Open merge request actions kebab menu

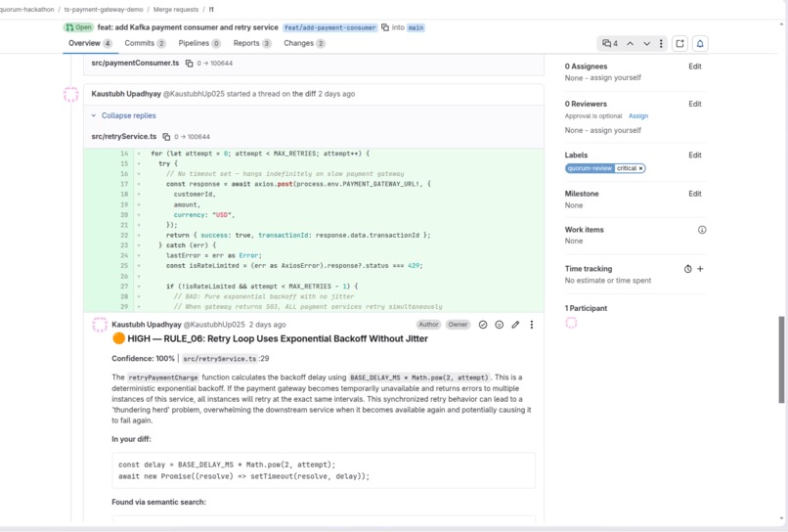click(x=661, y=44)
